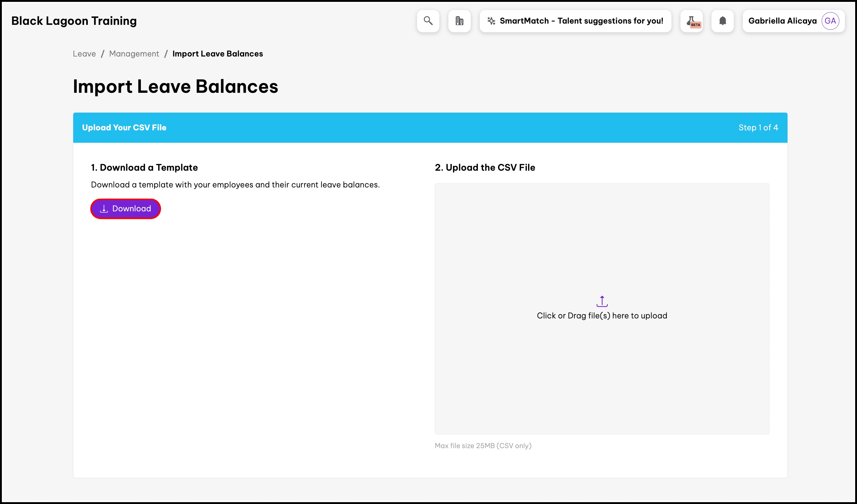Click the organization building icon
857x504 pixels.
click(x=459, y=21)
